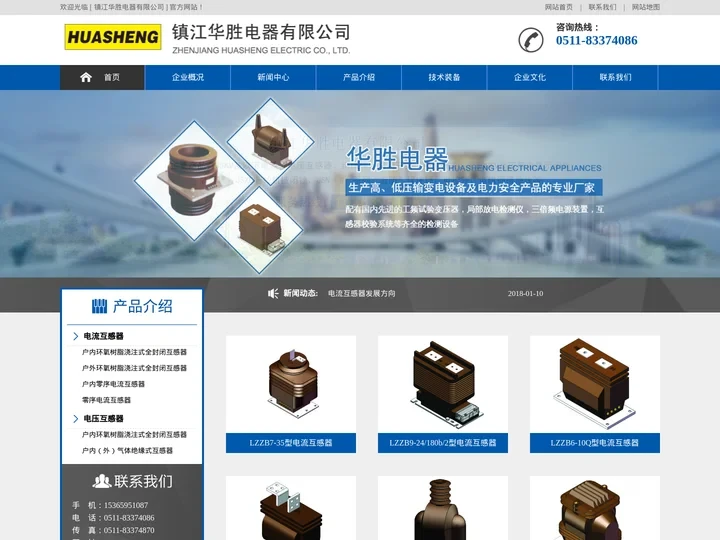Click the 网站首页 top link
Screen dimensions: 720x540
tap(559, 7)
